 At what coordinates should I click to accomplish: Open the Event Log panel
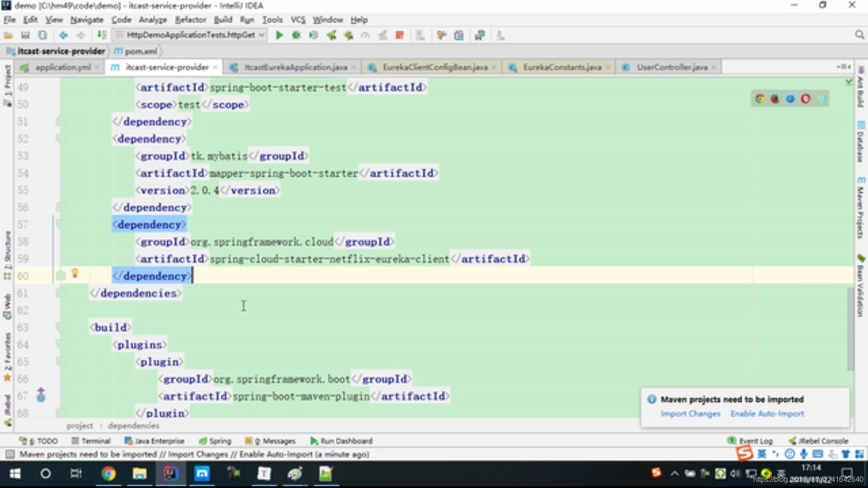tap(750, 441)
